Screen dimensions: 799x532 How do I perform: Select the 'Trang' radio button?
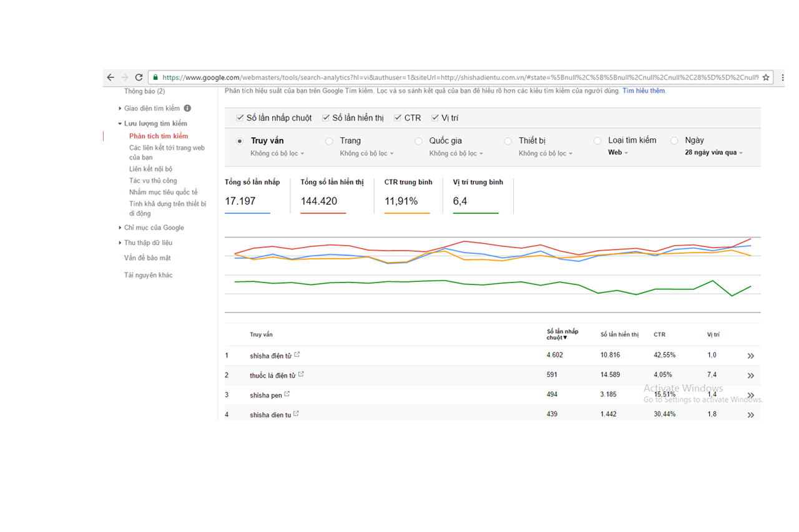(x=329, y=141)
